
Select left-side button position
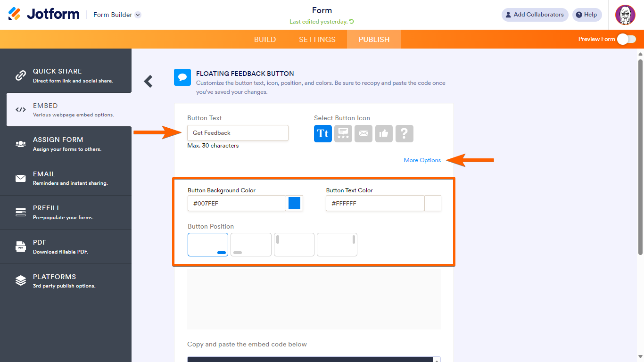coord(294,245)
